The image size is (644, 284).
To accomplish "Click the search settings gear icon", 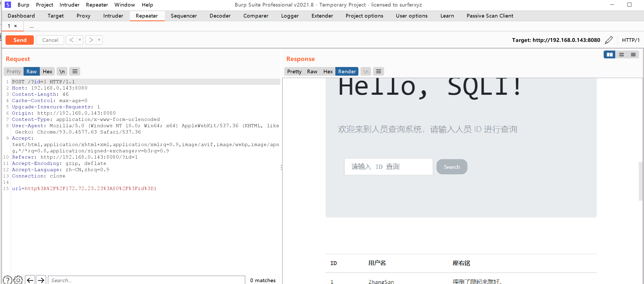I will (18, 280).
